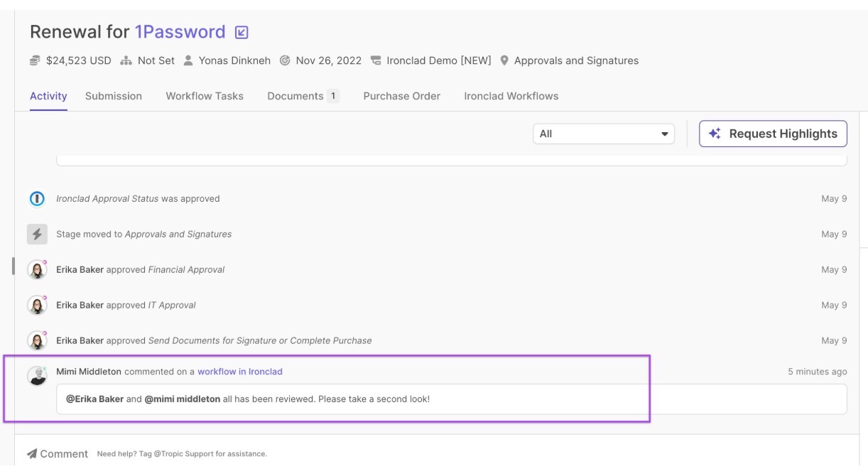Click the Documents count badge 1
Viewport: 868px width, 469px height.
(x=333, y=96)
